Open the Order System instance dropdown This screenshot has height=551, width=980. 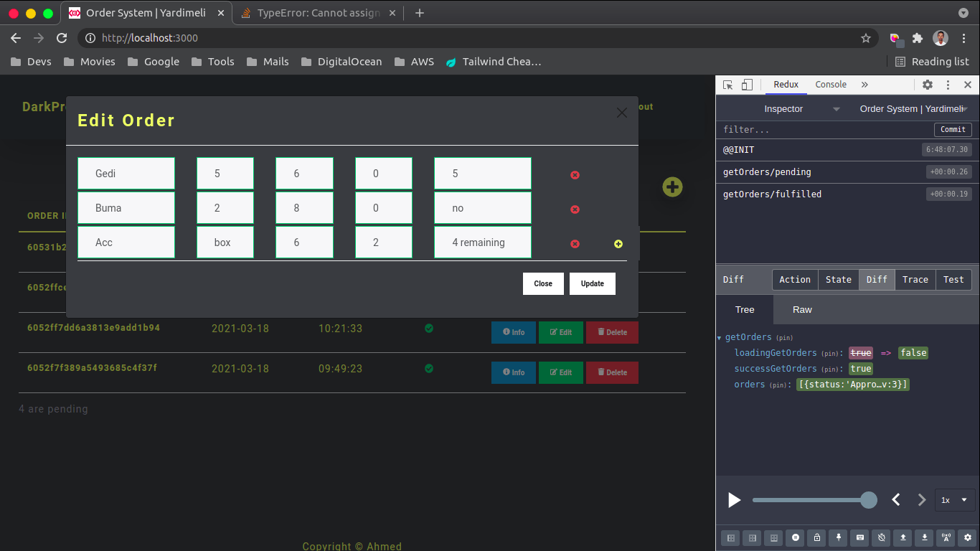tap(914, 109)
